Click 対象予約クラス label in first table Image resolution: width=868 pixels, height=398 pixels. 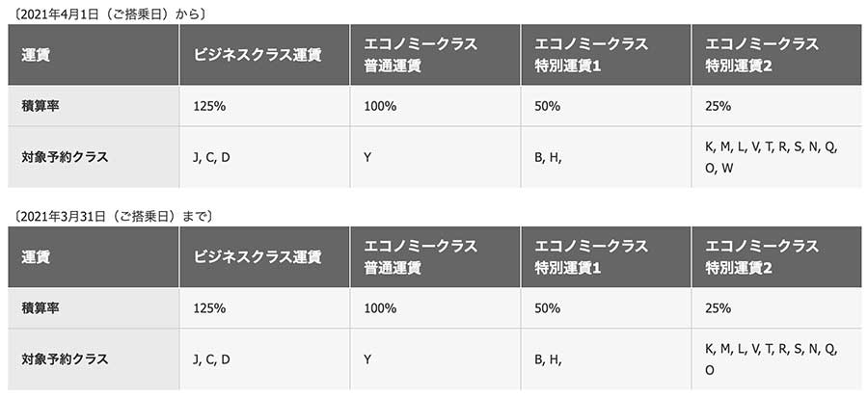[x=94, y=157]
